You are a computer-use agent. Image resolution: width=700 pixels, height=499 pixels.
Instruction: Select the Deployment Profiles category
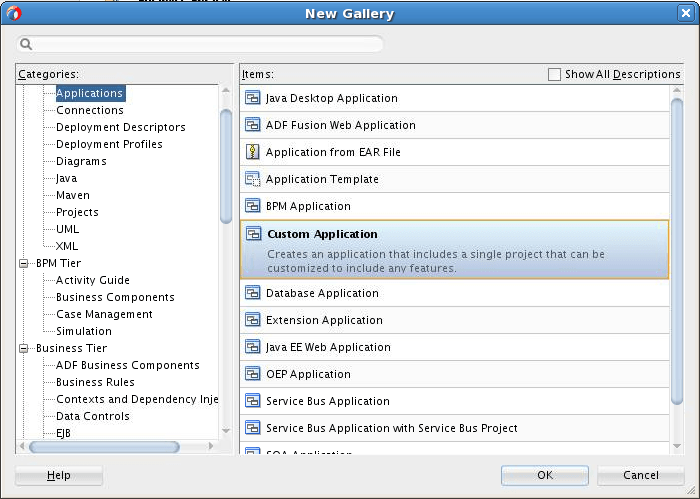[x=109, y=144]
